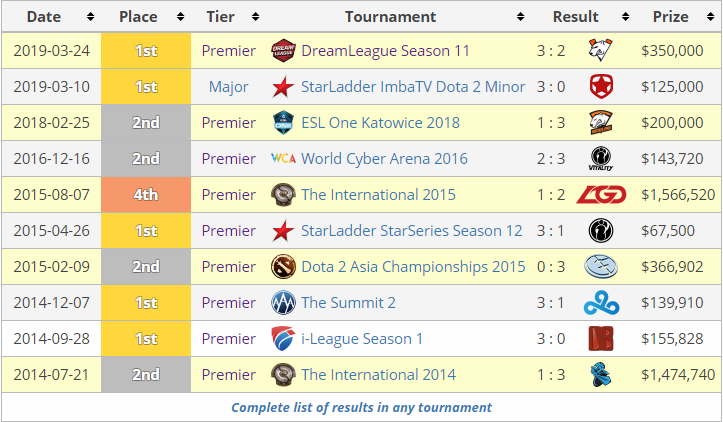723x422 pixels.
Task: Sort the table by Date column arrows
Action: (x=90, y=17)
